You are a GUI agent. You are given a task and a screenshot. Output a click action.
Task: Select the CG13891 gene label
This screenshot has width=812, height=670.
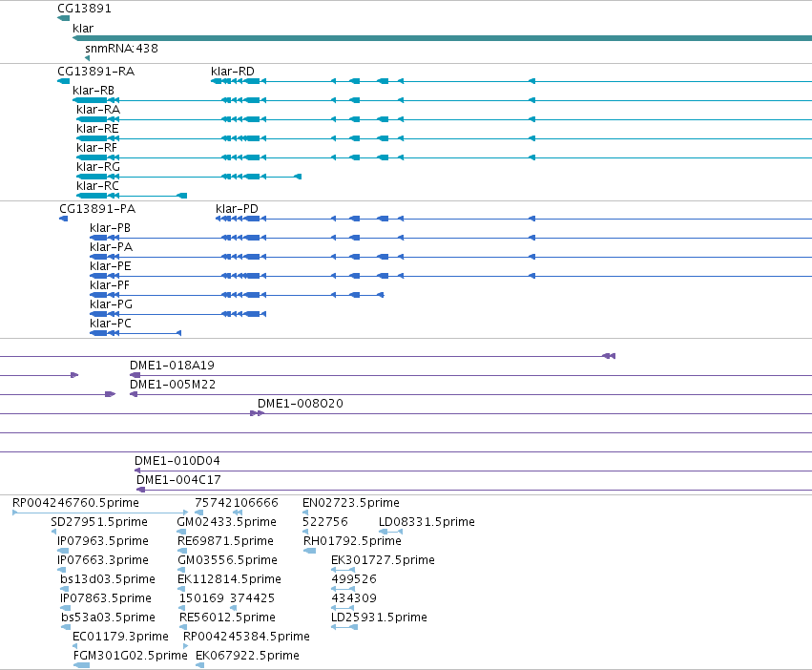coord(84,9)
